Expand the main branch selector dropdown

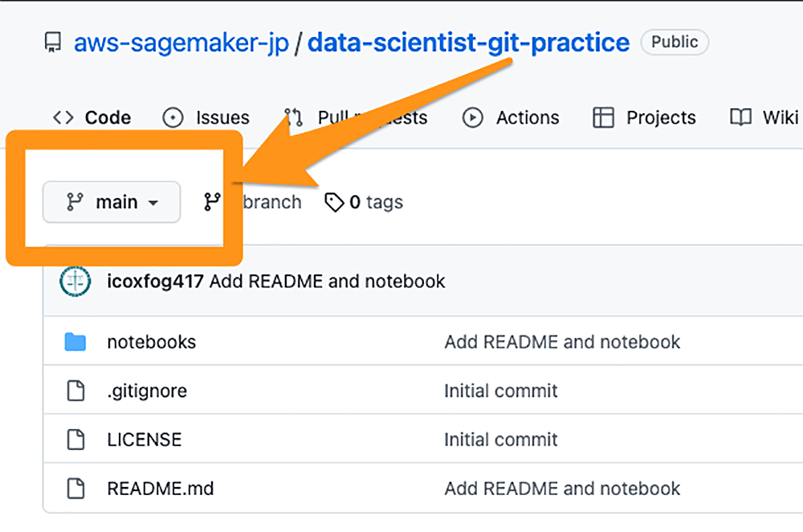tap(112, 202)
